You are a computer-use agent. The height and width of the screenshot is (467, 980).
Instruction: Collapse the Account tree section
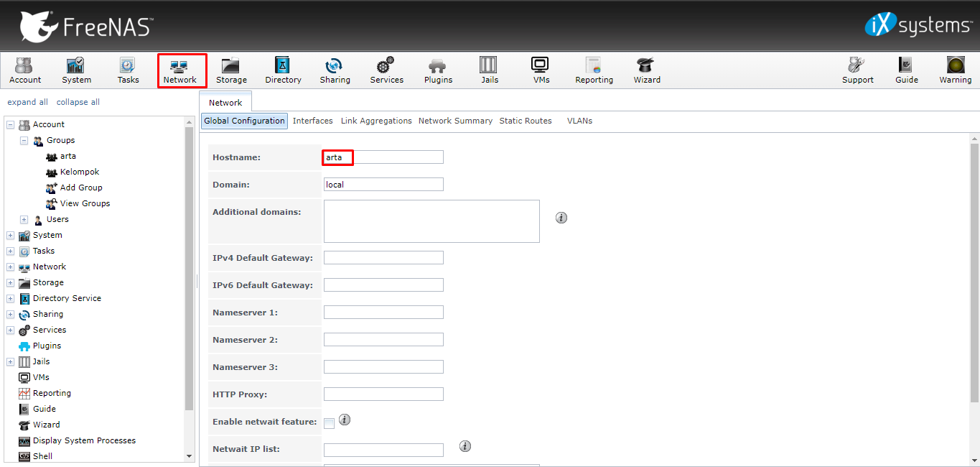point(9,124)
